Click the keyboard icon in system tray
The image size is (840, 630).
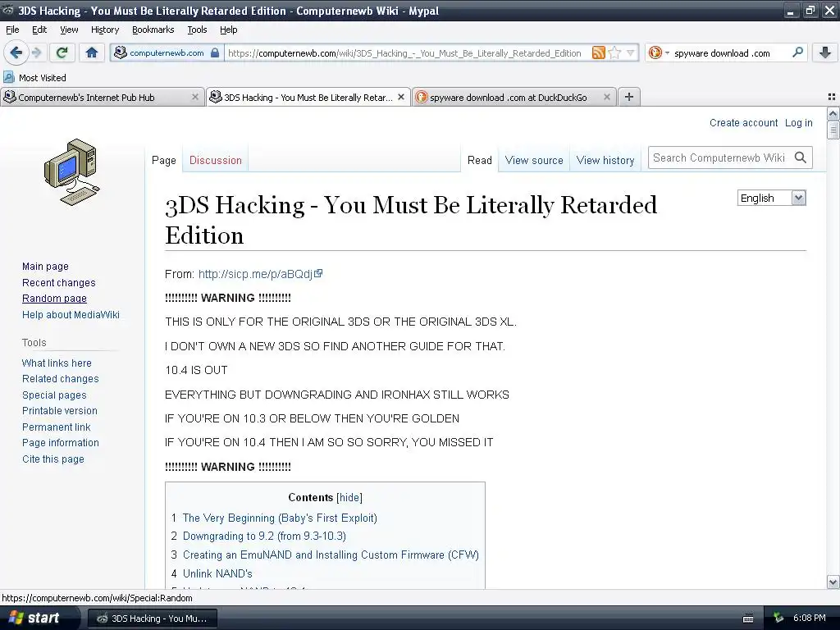pos(748,619)
